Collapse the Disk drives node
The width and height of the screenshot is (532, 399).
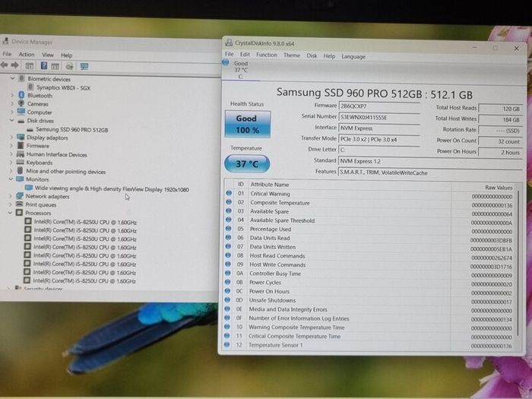[12, 120]
